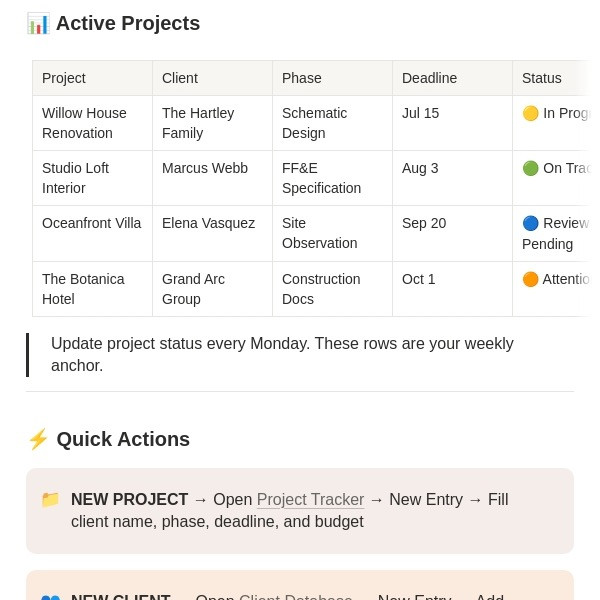Viewport: 600px width, 600px height.
Task: Click the blue Review Pending status dot
Action: click(530, 223)
